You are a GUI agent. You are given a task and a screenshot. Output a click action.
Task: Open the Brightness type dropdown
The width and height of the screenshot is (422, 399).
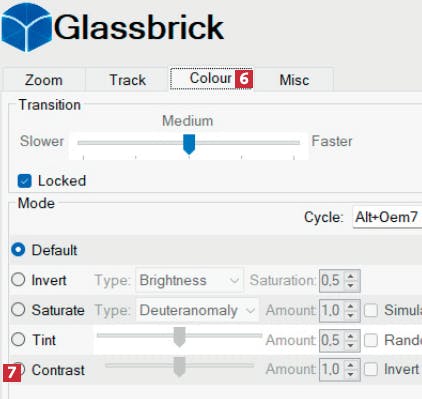[x=189, y=280]
